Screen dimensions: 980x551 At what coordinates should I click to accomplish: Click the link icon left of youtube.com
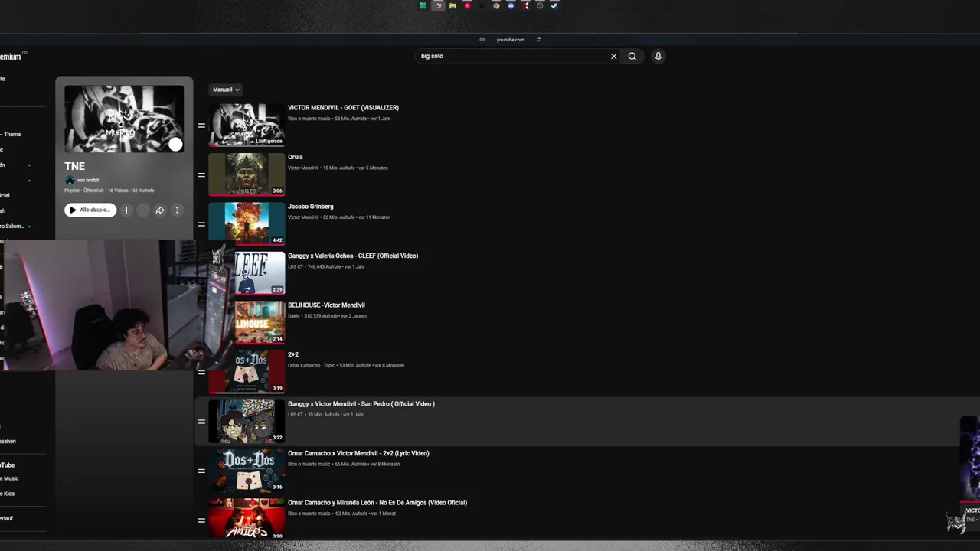[x=482, y=40]
